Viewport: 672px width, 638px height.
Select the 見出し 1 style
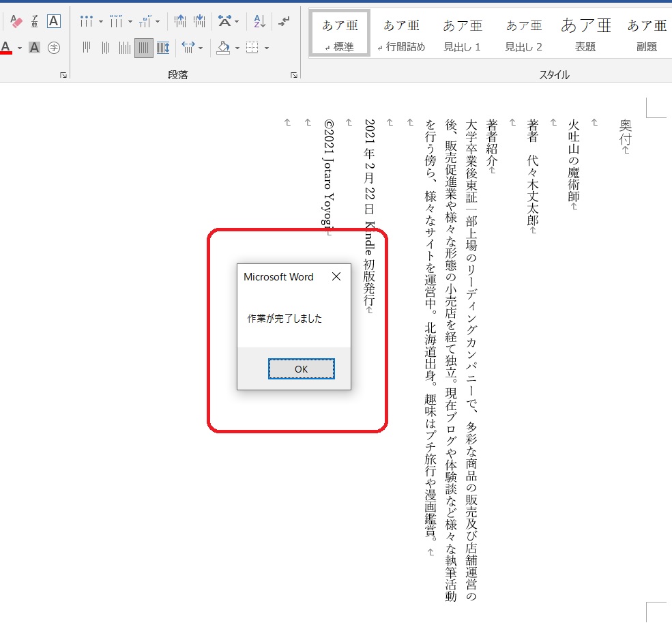pyautogui.click(x=462, y=34)
